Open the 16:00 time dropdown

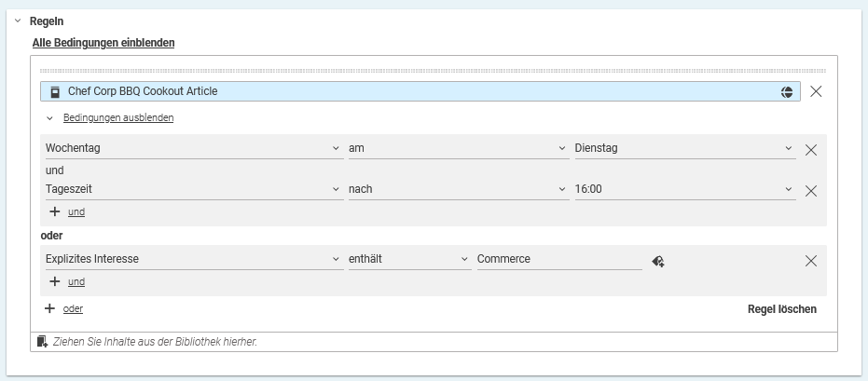click(685, 189)
